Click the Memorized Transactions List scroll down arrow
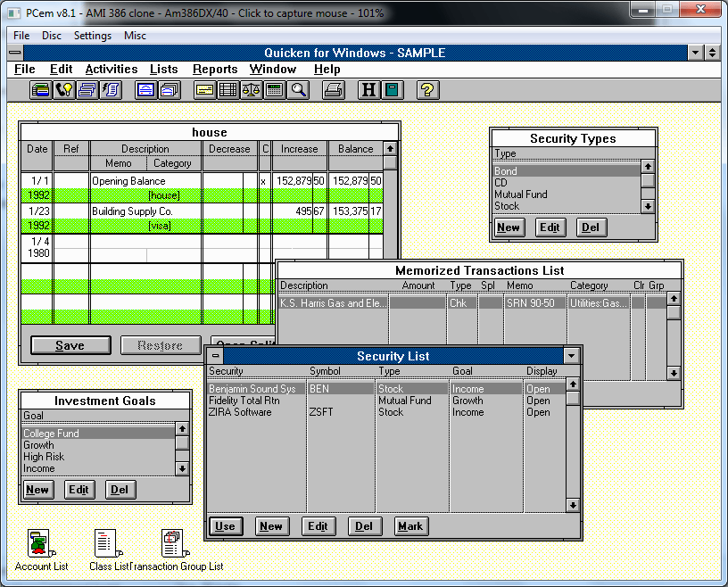The height and width of the screenshot is (587, 728). coord(674,373)
